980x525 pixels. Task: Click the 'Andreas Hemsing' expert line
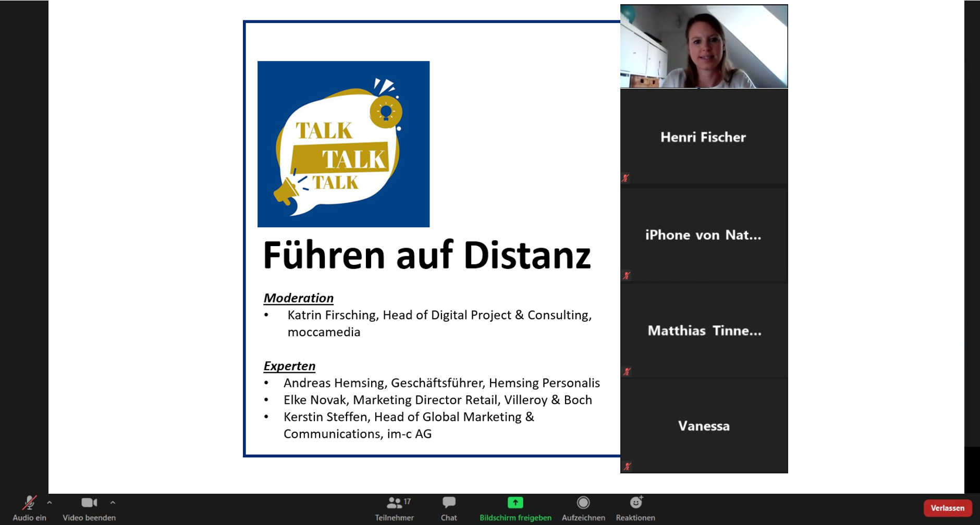(442, 383)
